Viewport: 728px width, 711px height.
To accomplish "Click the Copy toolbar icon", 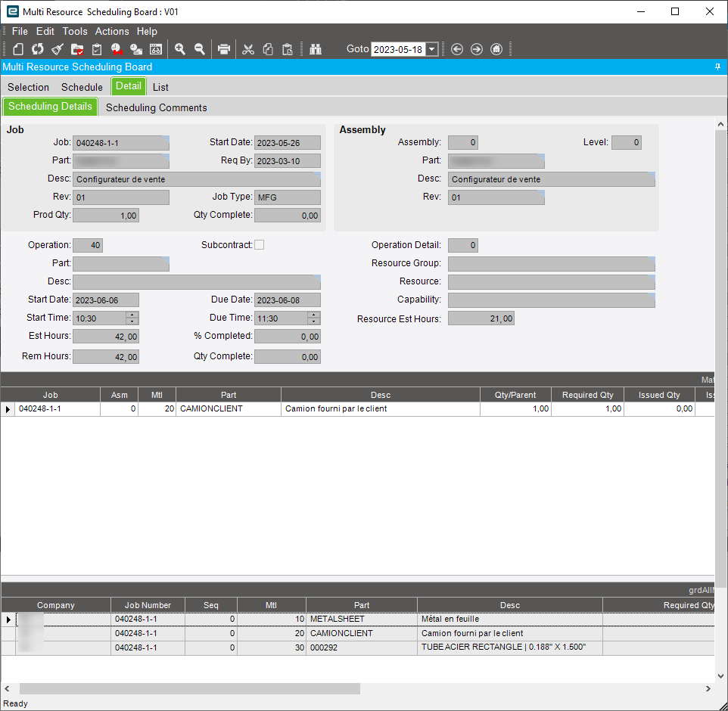I will coord(268,49).
